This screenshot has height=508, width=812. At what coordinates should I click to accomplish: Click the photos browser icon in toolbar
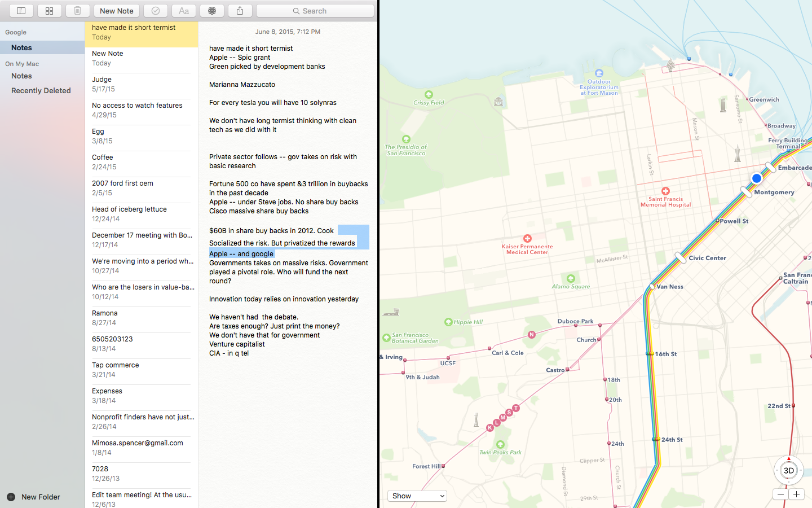click(x=212, y=11)
